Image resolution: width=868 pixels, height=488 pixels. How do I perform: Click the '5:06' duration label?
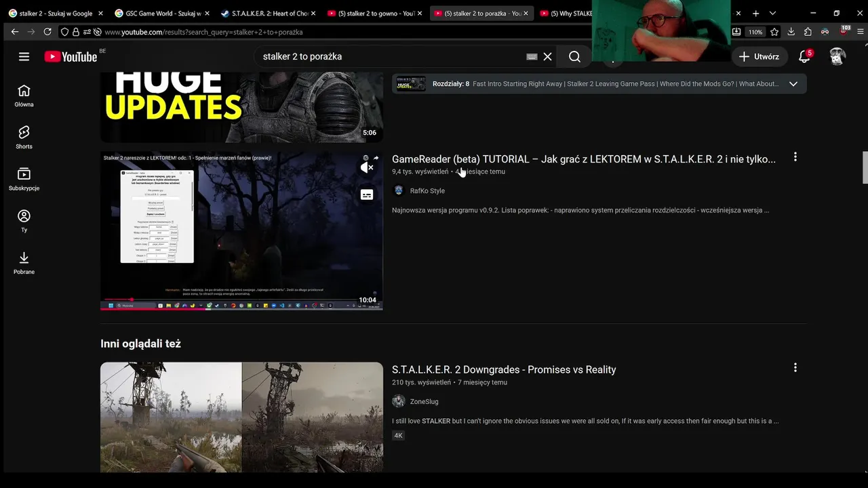[369, 133]
